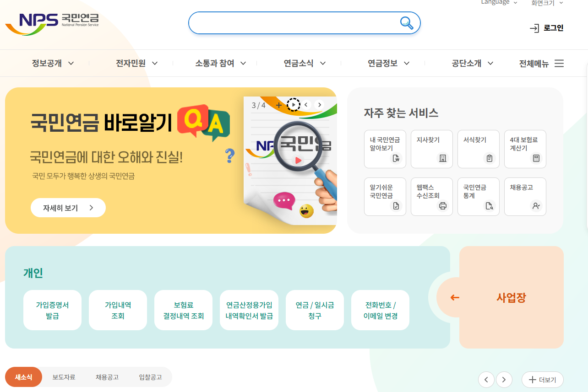
Task: Open 국민연금 통계 tile
Action: (x=479, y=197)
